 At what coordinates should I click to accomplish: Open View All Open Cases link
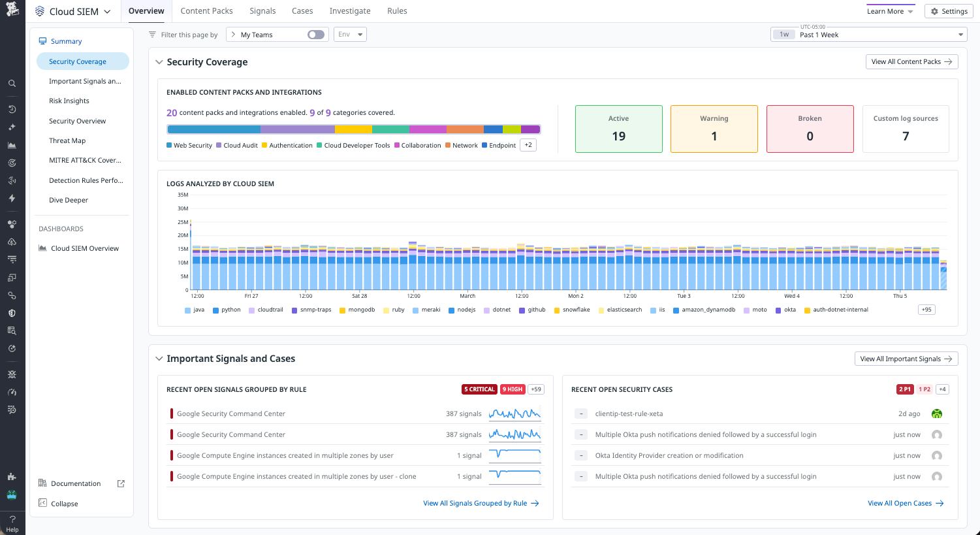pos(906,503)
